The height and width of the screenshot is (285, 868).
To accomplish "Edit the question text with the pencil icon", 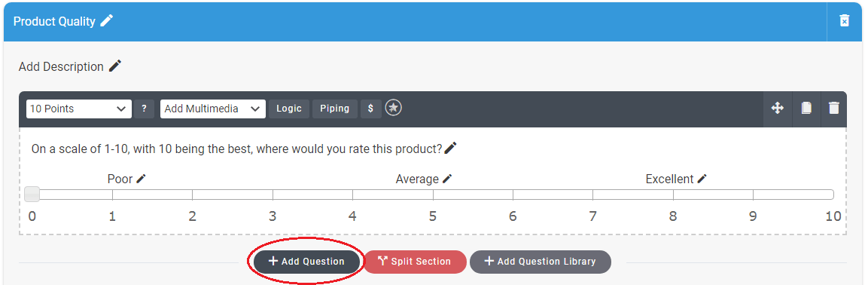I will (x=451, y=148).
